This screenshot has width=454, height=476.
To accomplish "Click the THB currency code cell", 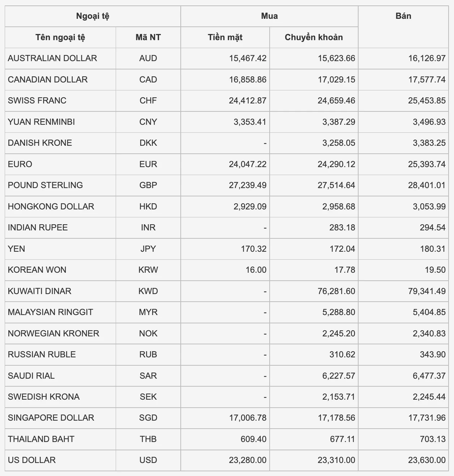I will pos(148,439).
